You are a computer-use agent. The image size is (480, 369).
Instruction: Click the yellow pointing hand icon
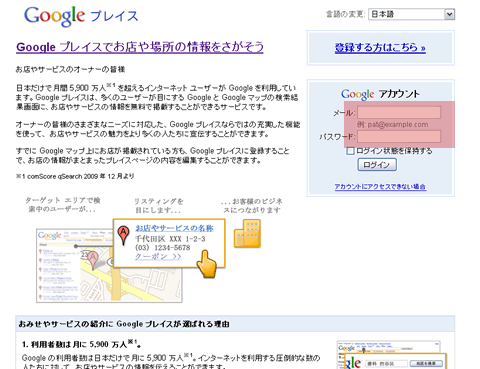pyautogui.click(x=206, y=264)
